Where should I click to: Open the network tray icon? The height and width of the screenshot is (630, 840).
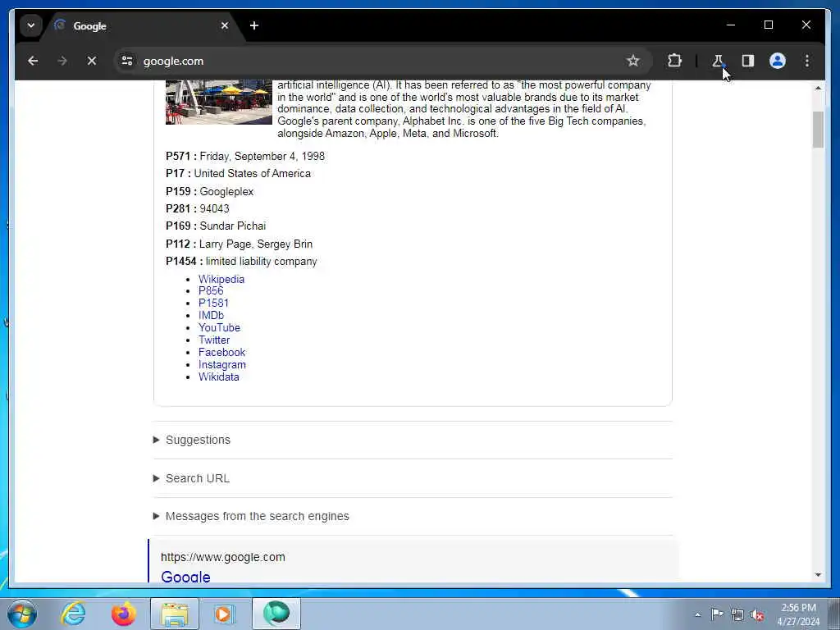pos(737,614)
